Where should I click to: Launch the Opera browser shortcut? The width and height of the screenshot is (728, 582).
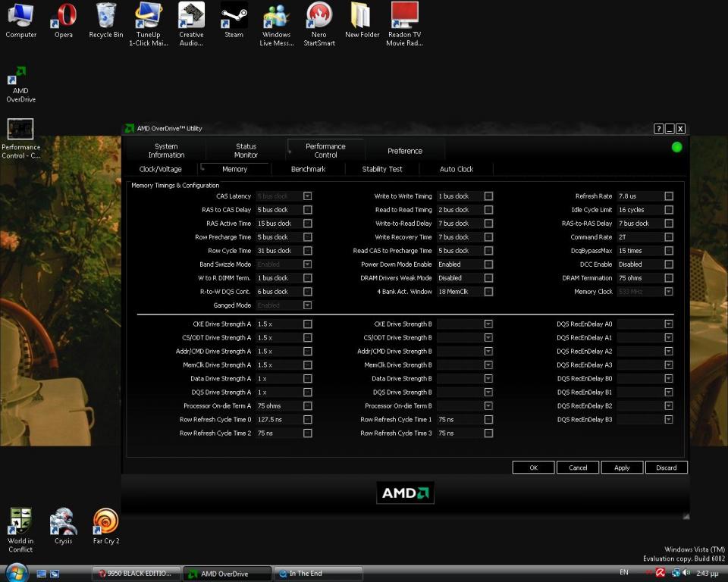(64, 21)
